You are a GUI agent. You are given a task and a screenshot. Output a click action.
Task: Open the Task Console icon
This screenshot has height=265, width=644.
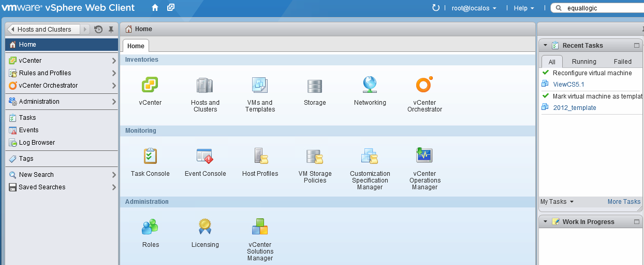[150, 156]
